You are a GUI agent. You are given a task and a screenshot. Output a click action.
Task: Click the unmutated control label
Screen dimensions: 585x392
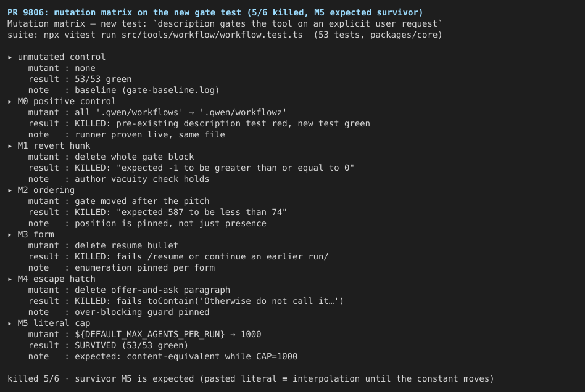[62, 57]
